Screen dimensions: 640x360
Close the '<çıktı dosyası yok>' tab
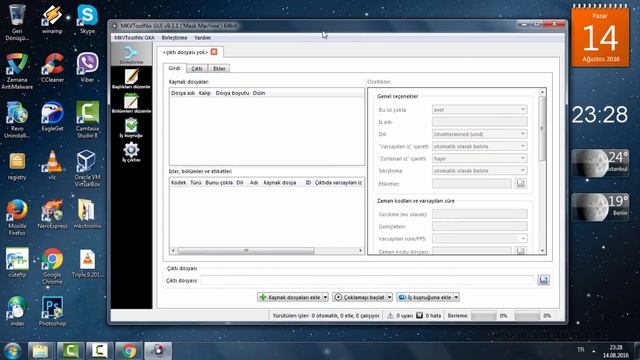click(214, 52)
